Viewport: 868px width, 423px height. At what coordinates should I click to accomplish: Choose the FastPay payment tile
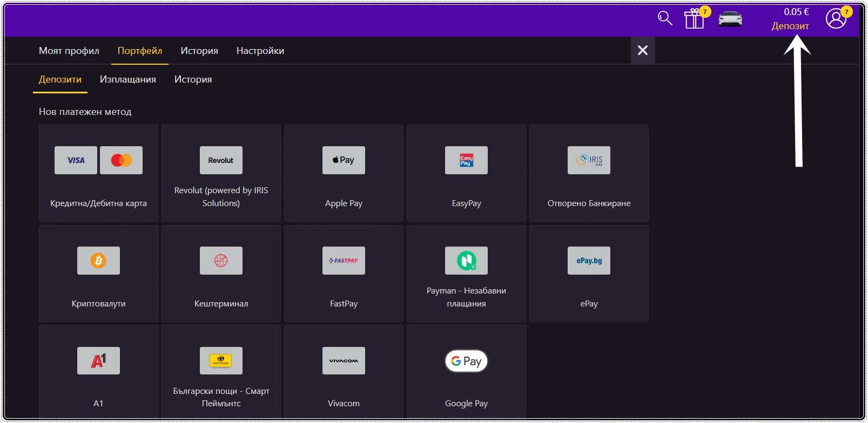(344, 274)
